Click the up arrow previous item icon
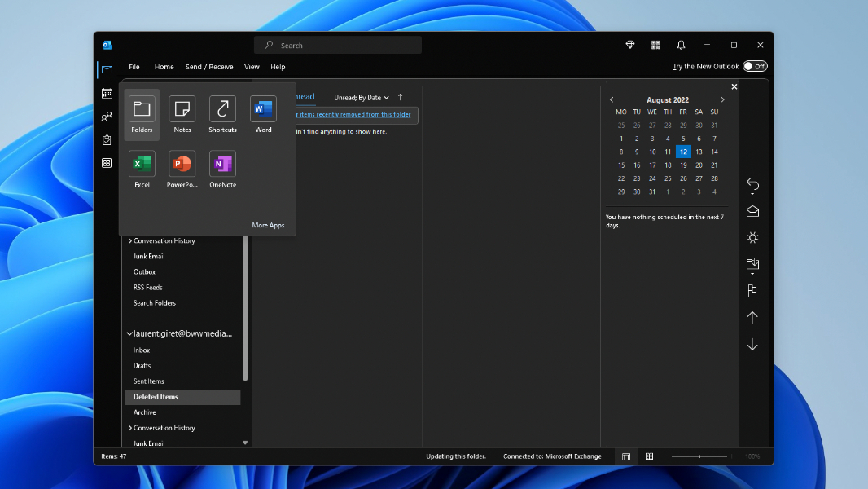The height and width of the screenshot is (489, 868). (x=752, y=317)
